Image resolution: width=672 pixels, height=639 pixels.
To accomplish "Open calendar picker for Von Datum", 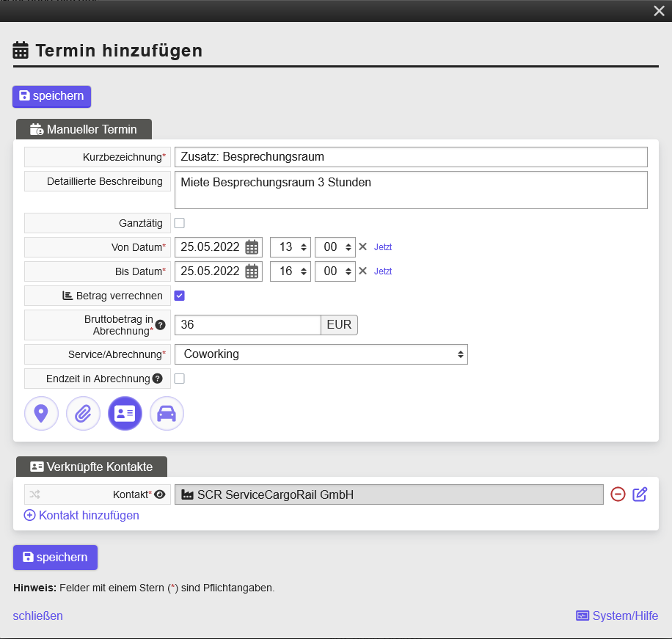I will (x=252, y=247).
